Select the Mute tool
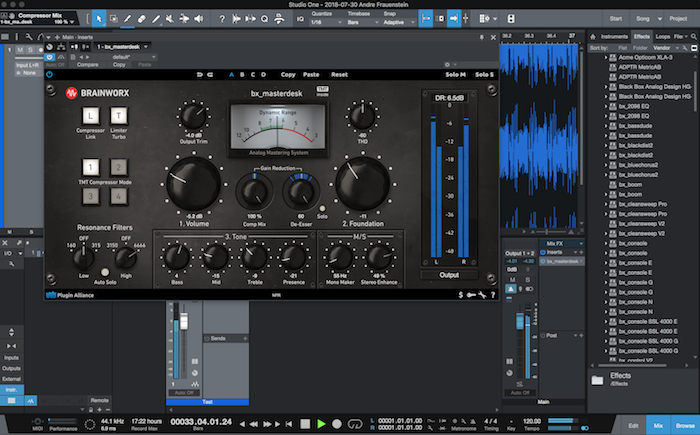The height and width of the screenshot is (435, 700). pyautogui.click(x=170, y=19)
